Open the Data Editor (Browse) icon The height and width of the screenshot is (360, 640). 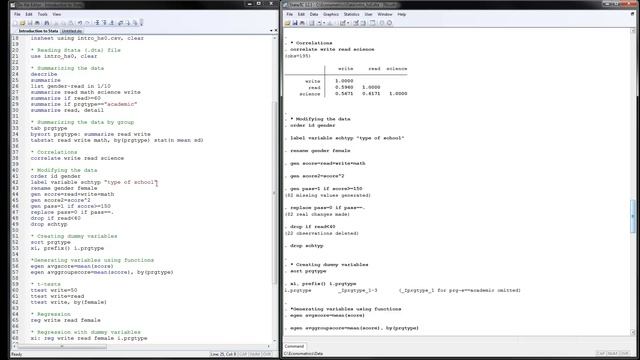coord(363,23)
